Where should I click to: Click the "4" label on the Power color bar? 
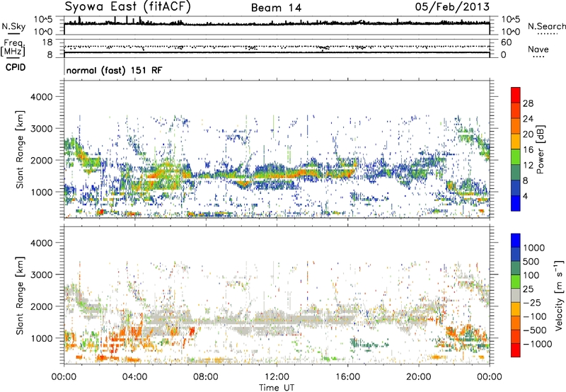click(x=526, y=196)
